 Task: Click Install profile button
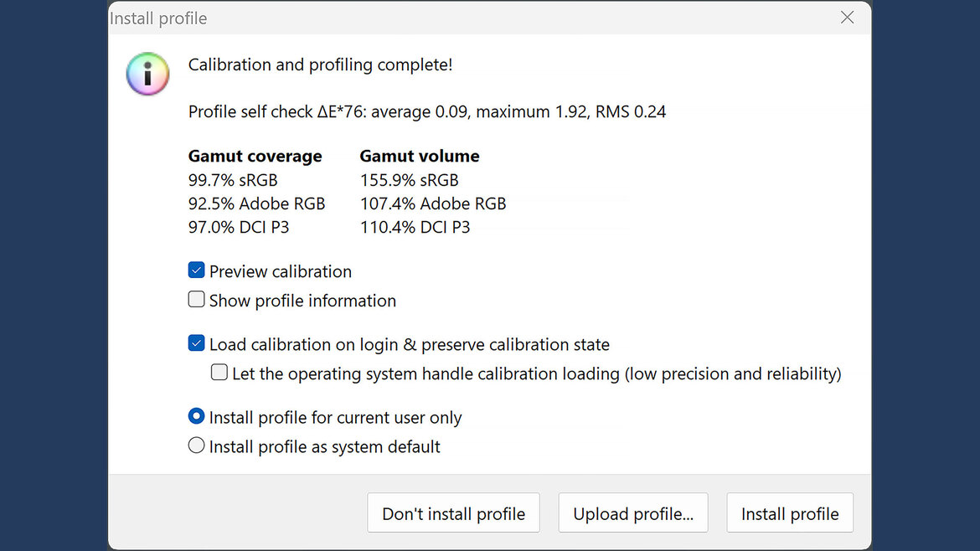tap(789, 513)
